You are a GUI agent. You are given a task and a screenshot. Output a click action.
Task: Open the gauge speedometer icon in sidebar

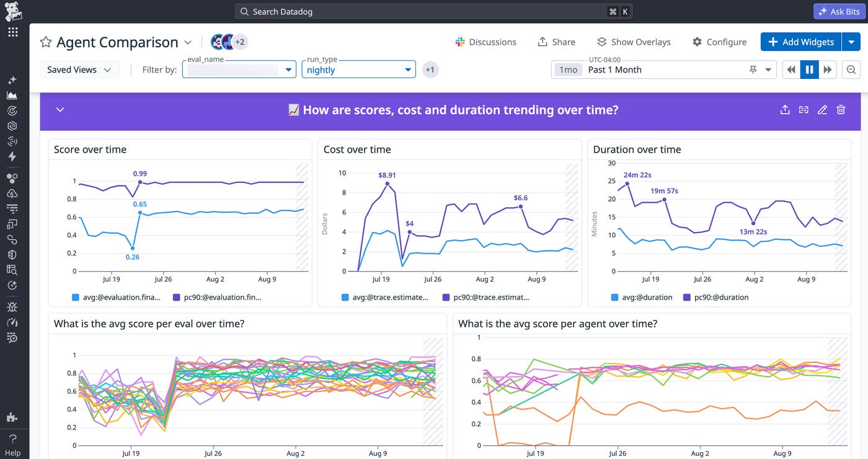tap(12, 323)
